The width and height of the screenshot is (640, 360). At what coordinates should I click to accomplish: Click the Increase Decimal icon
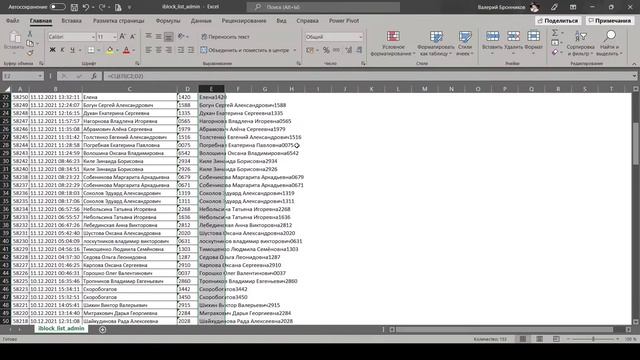point(349,50)
